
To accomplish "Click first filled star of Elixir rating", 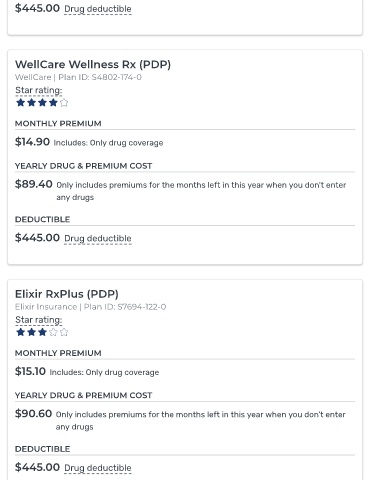I will [21, 332].
